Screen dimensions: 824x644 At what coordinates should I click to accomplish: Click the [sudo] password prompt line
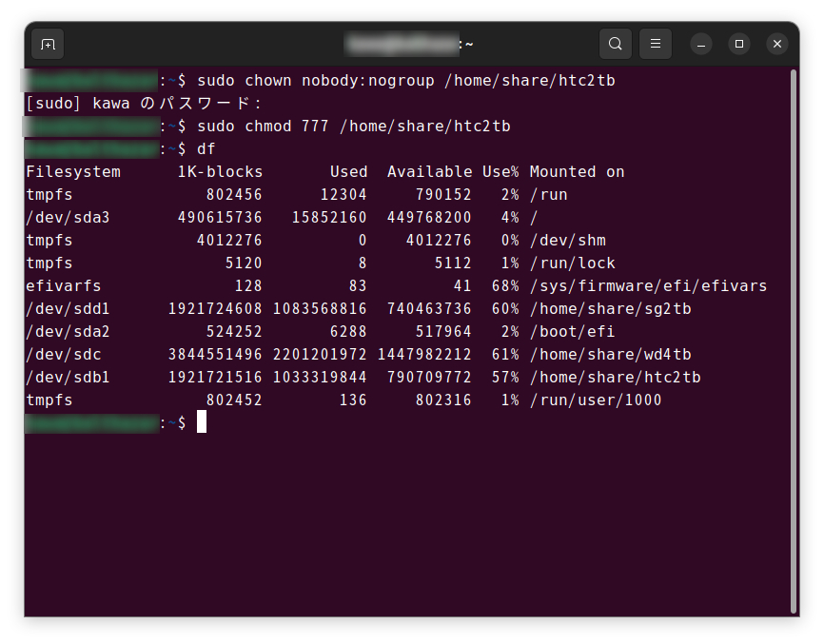coord(143,104)
